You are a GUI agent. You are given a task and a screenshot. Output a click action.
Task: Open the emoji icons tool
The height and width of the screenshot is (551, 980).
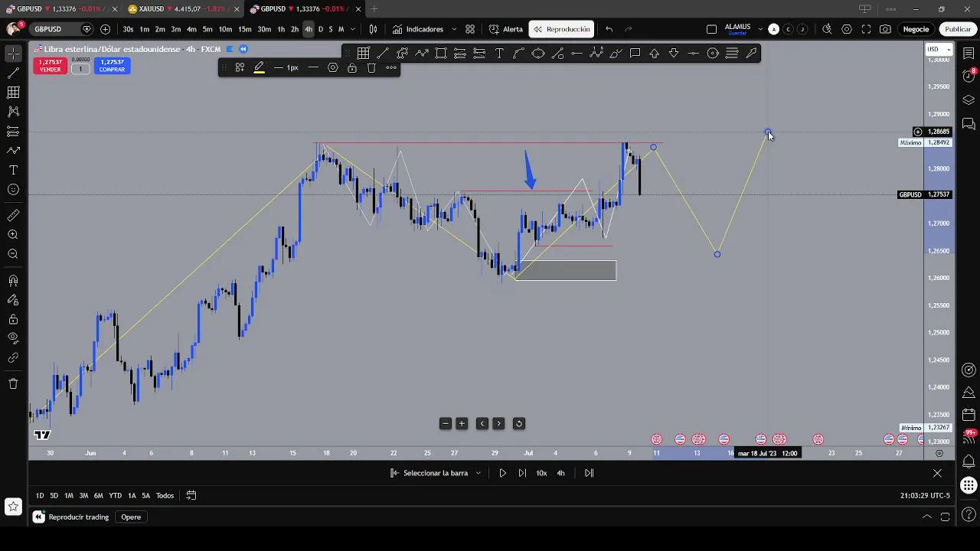pyautogui.click(x=13, y=190)
